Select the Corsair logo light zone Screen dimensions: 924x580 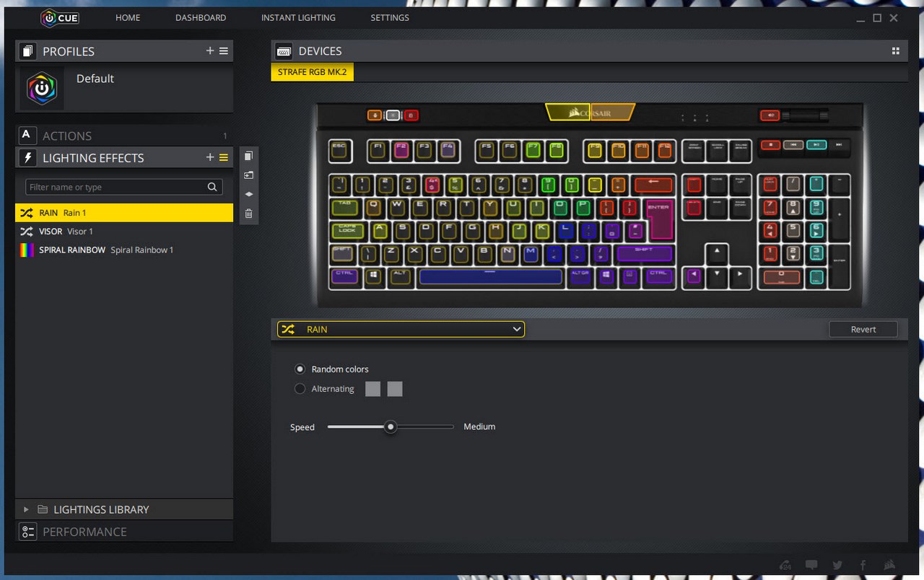point(590,113)
